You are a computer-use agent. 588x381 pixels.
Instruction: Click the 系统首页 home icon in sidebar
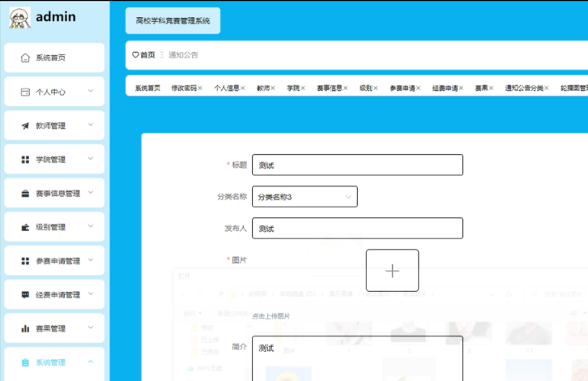pos(25,58)
